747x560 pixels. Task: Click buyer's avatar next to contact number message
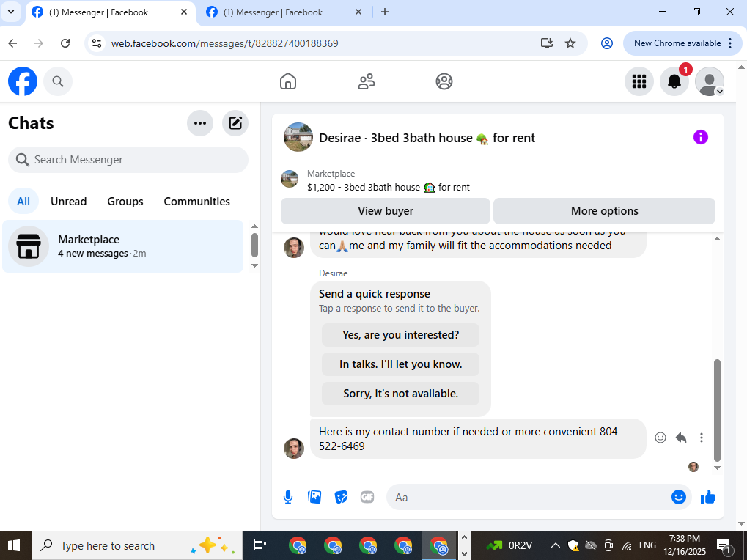294,449
